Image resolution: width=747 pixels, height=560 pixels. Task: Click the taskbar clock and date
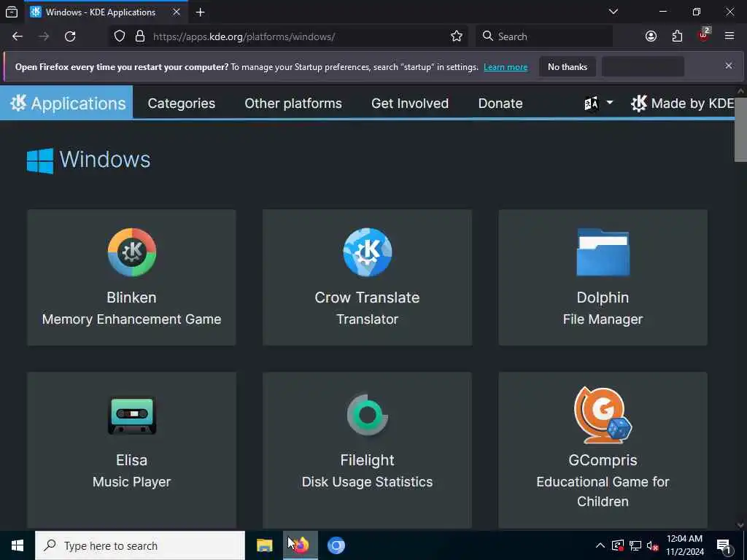tap(684, 545)
